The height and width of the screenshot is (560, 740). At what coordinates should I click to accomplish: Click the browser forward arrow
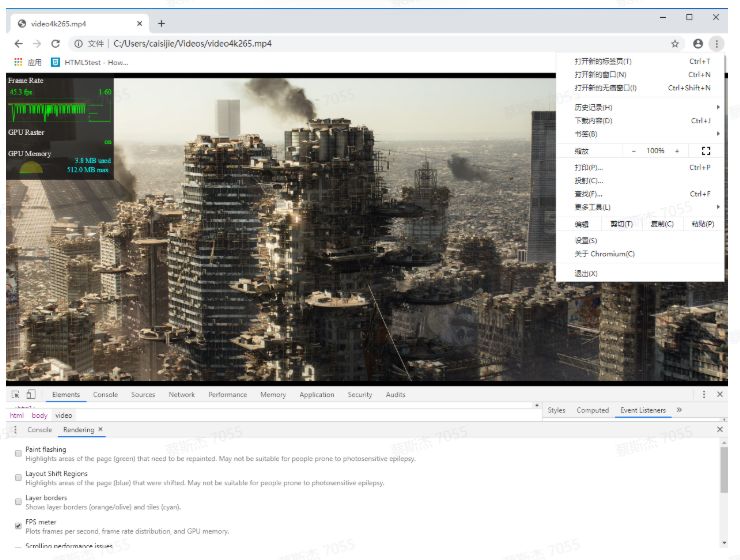37,44
